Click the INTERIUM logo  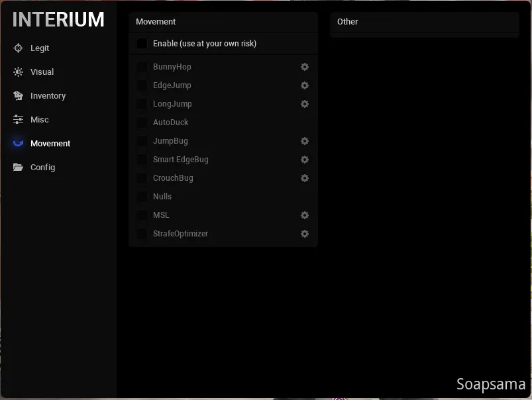pos(58,20)
